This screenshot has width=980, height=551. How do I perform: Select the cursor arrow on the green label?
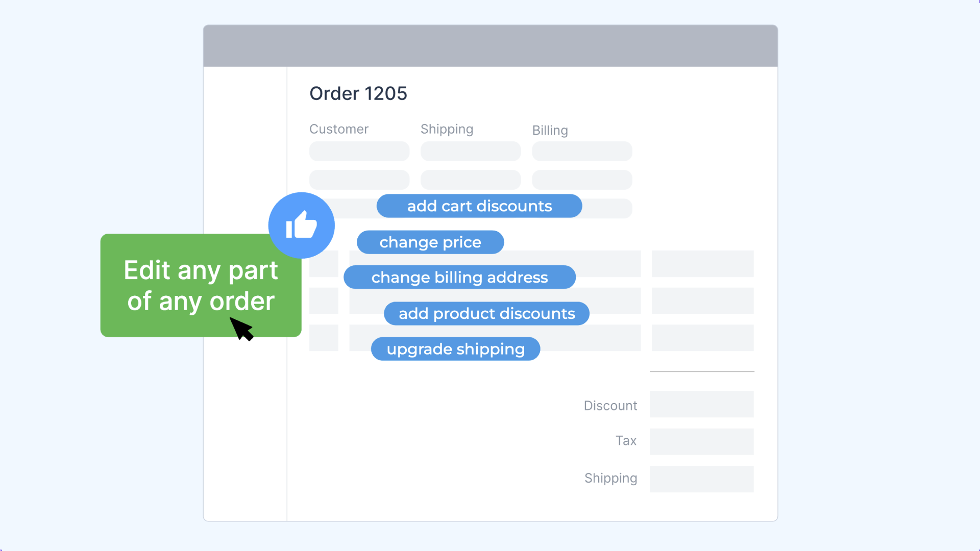pyautogui.click(x=242, y=329)
